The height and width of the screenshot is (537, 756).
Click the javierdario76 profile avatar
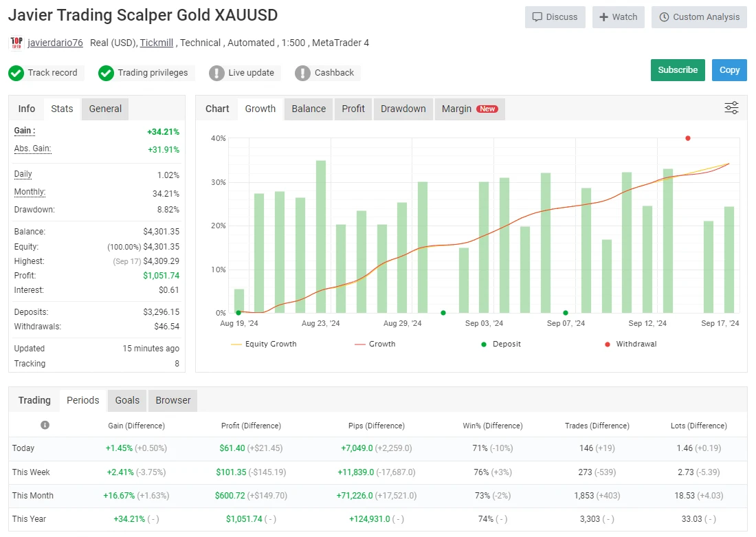coord(16,43)
